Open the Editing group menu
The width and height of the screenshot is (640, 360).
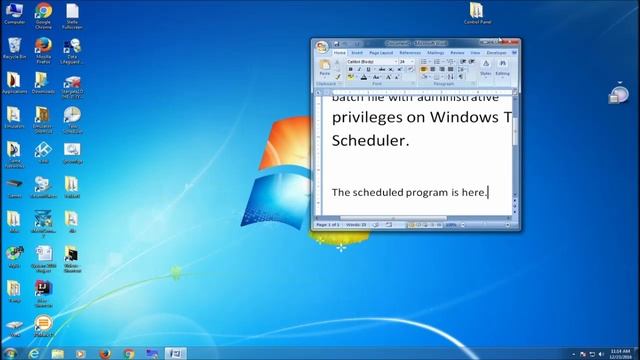click(502, 69)
